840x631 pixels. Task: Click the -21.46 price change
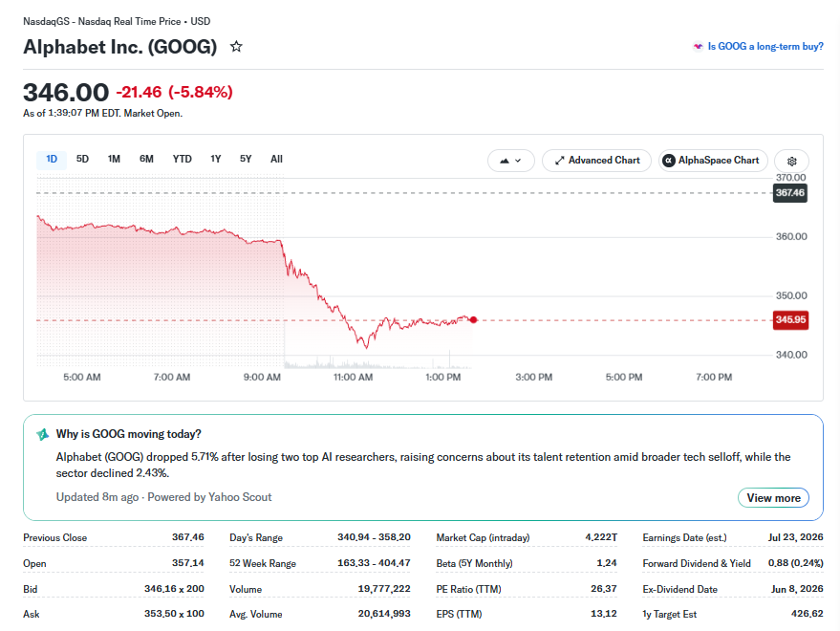coord(139,92)
